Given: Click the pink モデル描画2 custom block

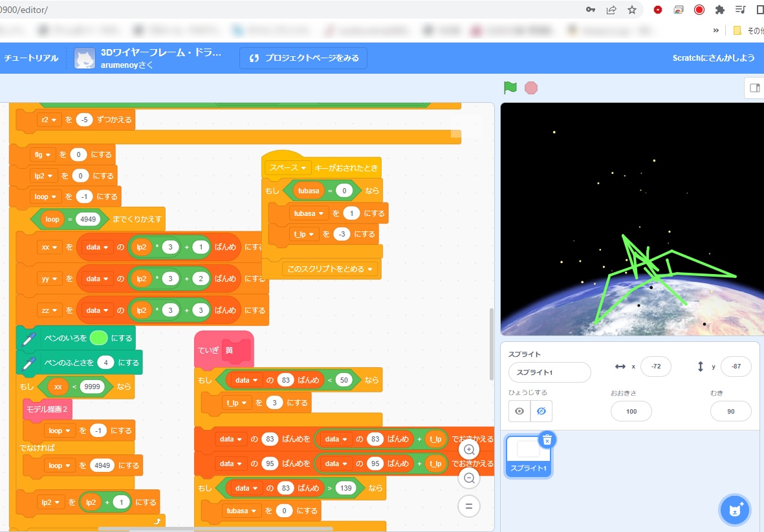Looking at the screenshot, I should point(47,409).
